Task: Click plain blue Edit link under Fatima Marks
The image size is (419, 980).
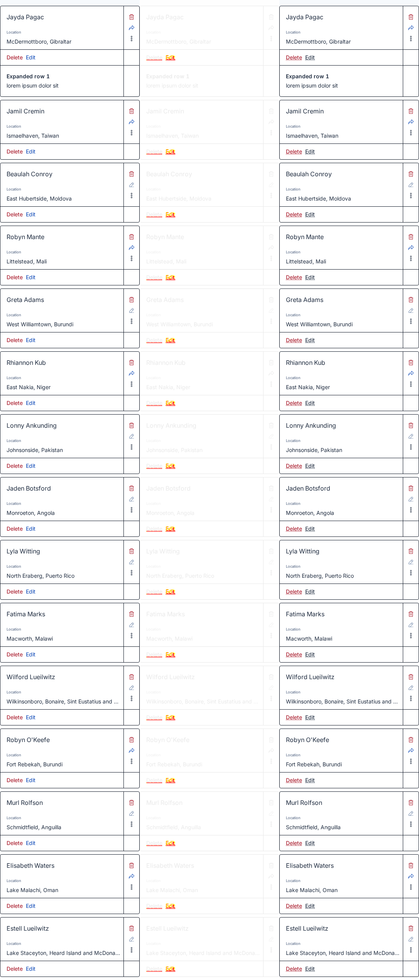Action: pyautogui.click(x=30, y=654)
